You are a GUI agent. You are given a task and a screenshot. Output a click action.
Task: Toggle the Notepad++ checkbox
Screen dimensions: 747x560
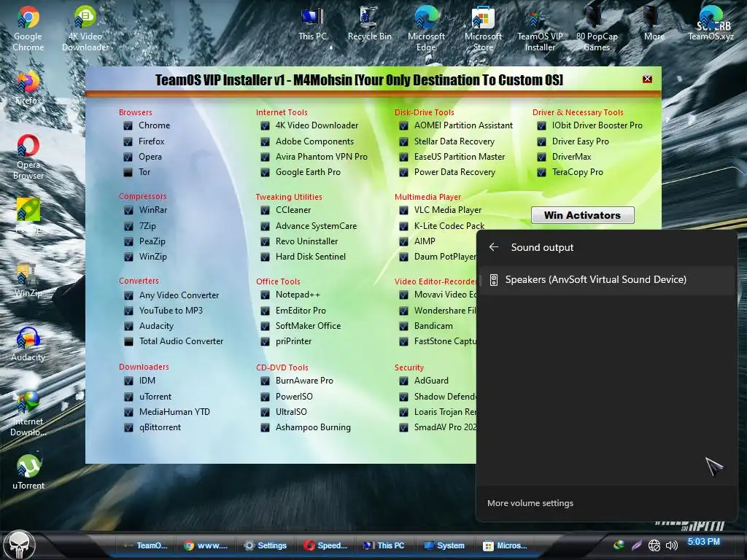[x=265, y=295]
